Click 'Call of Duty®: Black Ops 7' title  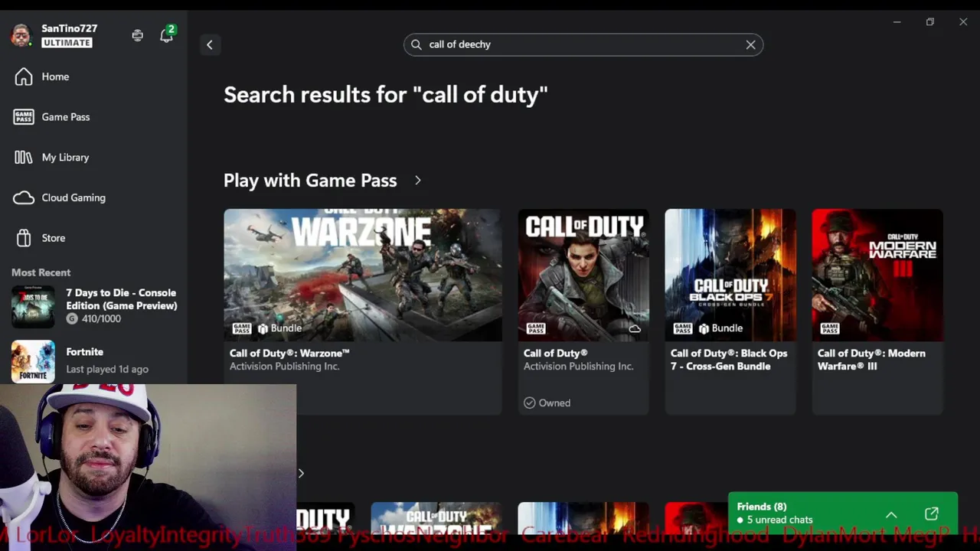(x=729, y=360)
